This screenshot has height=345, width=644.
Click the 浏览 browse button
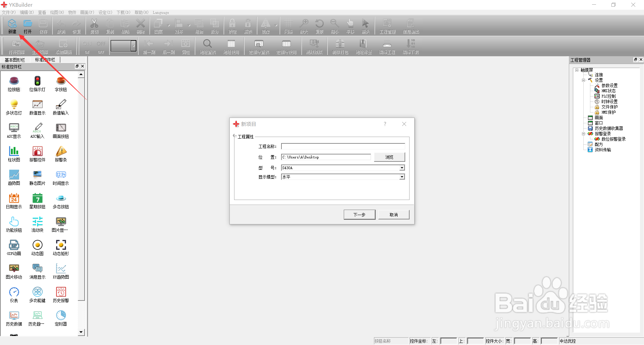coord(389,157)
